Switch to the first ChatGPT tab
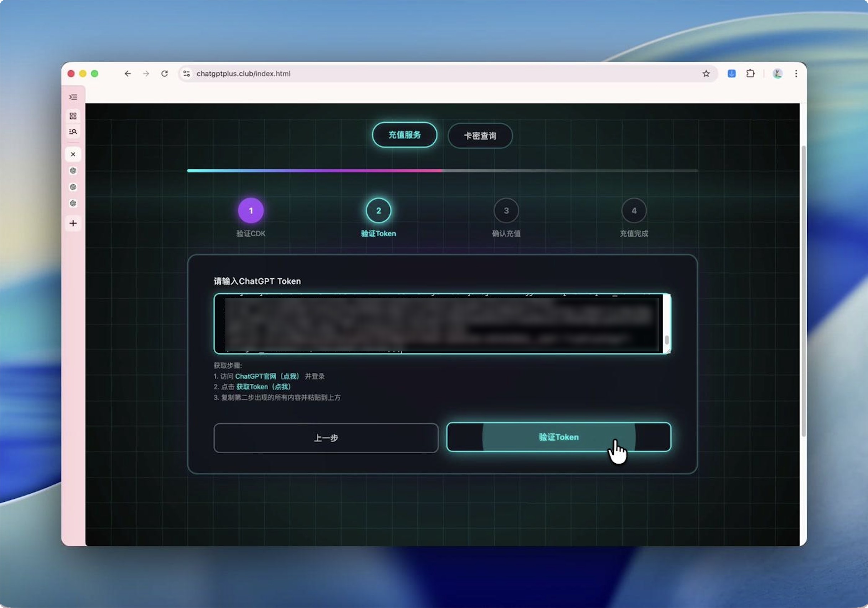 pyautogui.click(x=73, y=171)
